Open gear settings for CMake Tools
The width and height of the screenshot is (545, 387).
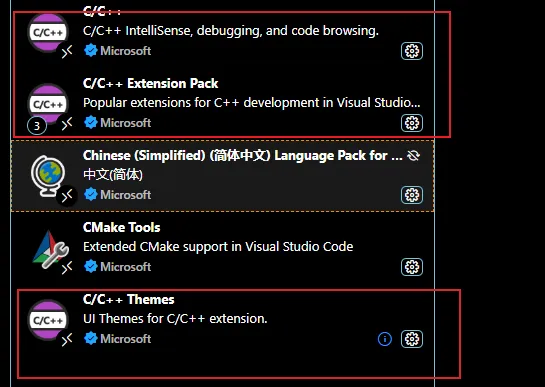click(x=412, y=267)
